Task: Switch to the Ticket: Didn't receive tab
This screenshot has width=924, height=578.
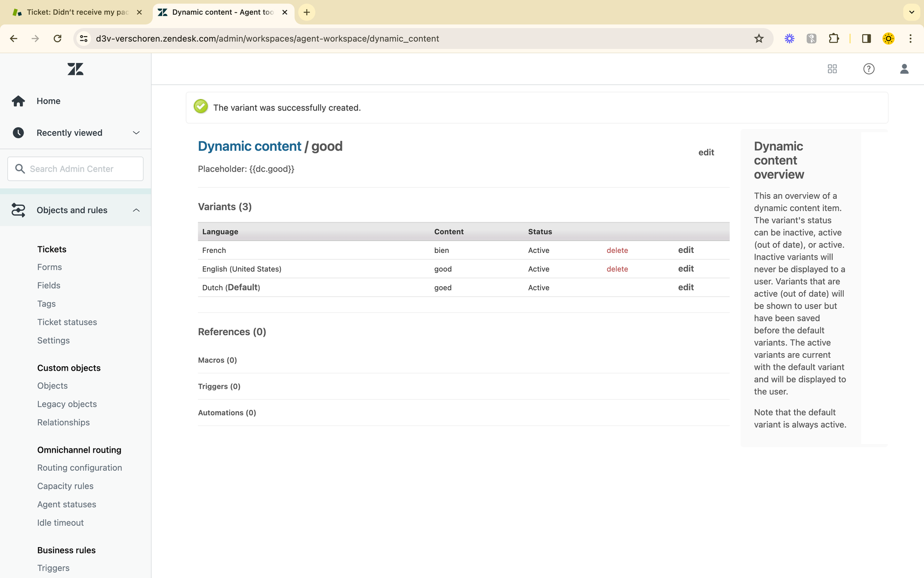Action: click(77, 12)
